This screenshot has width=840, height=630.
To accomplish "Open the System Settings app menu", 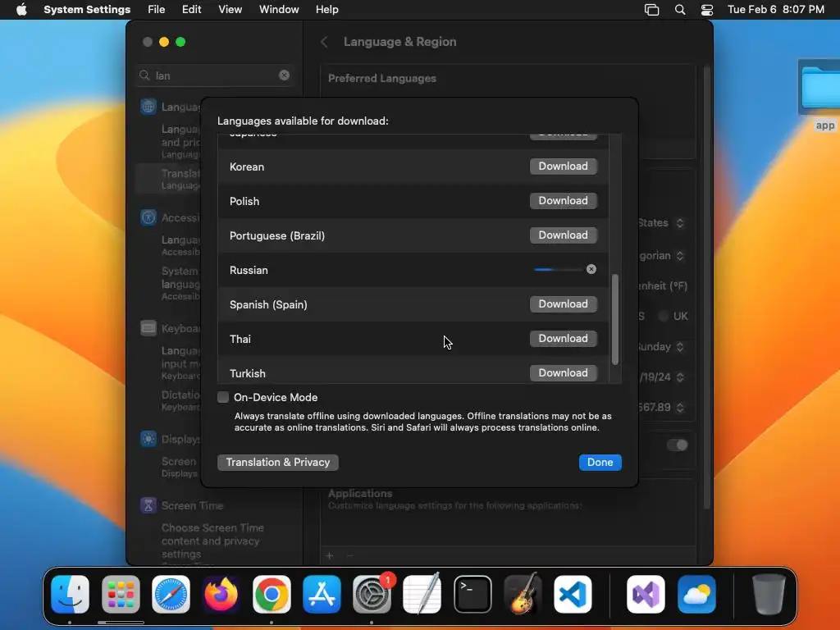I will [87, 10].
